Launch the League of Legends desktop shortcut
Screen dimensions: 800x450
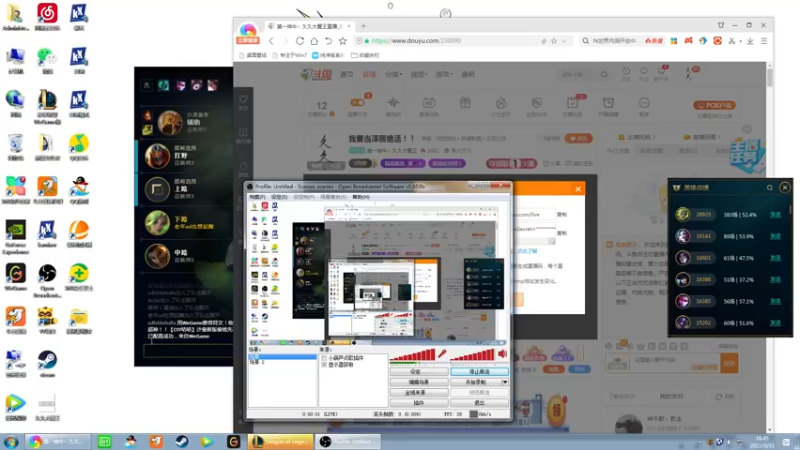coord(47,107)
